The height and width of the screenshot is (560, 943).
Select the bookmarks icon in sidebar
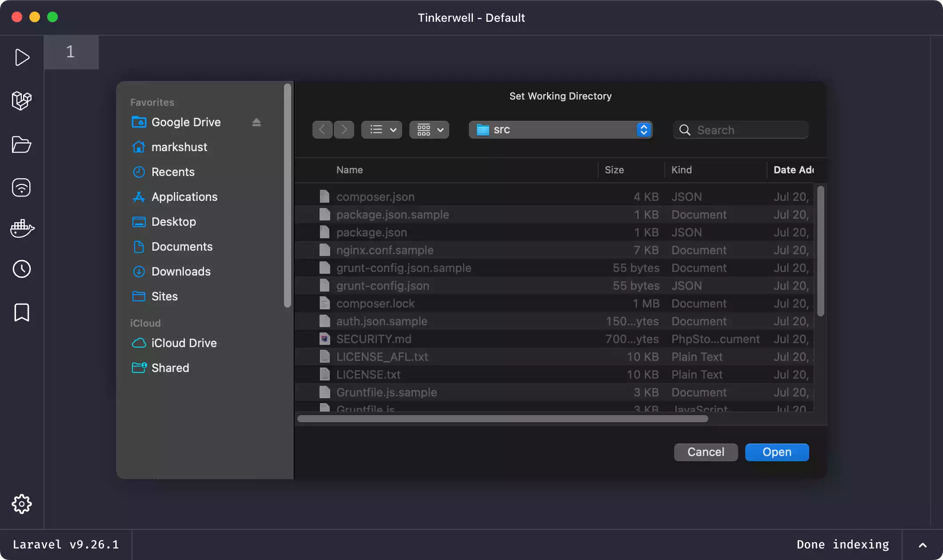pos(21,313)
